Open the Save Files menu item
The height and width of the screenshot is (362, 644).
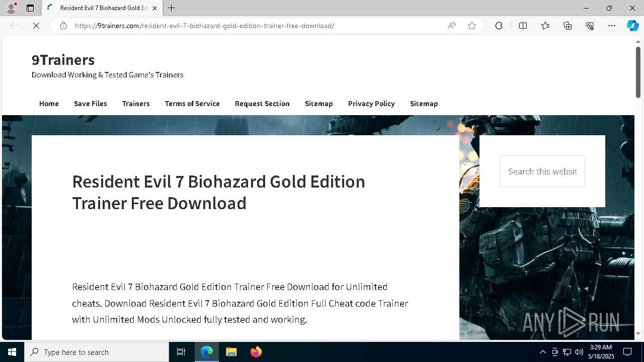tap(91, 104)
